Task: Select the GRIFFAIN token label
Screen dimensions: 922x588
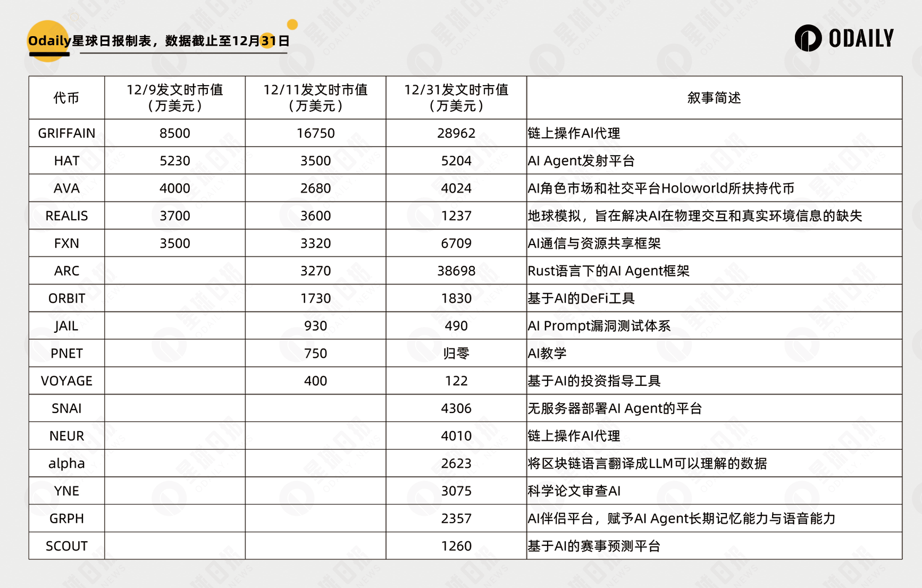Action: 66,133
